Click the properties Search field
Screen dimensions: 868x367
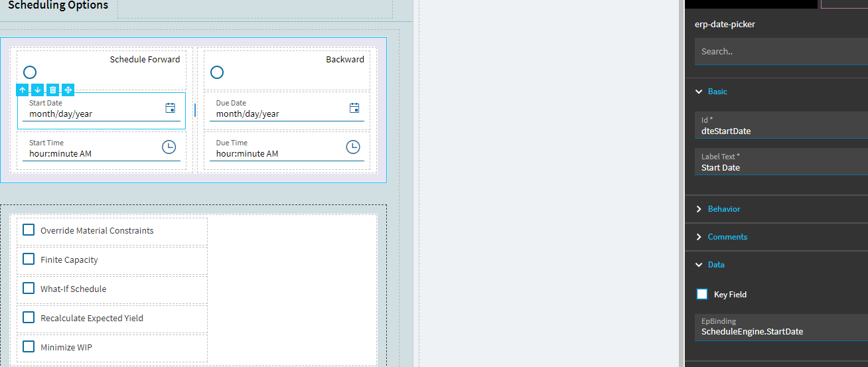click(781, 51)
